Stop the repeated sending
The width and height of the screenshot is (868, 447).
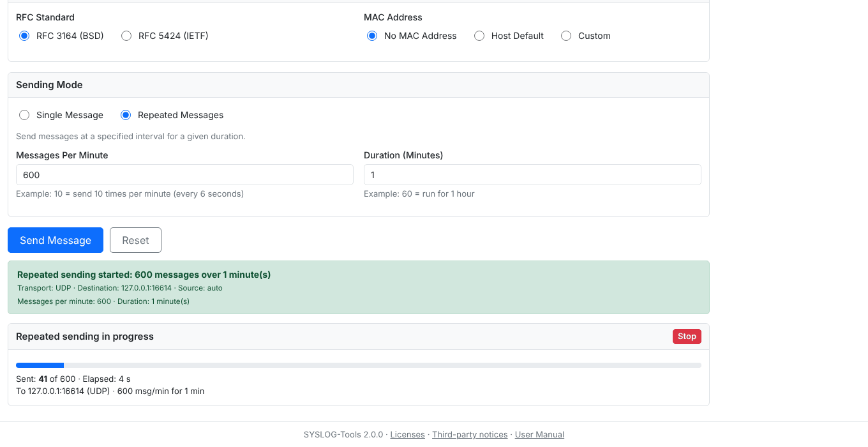pyautogui.click(x=687, y=337)
